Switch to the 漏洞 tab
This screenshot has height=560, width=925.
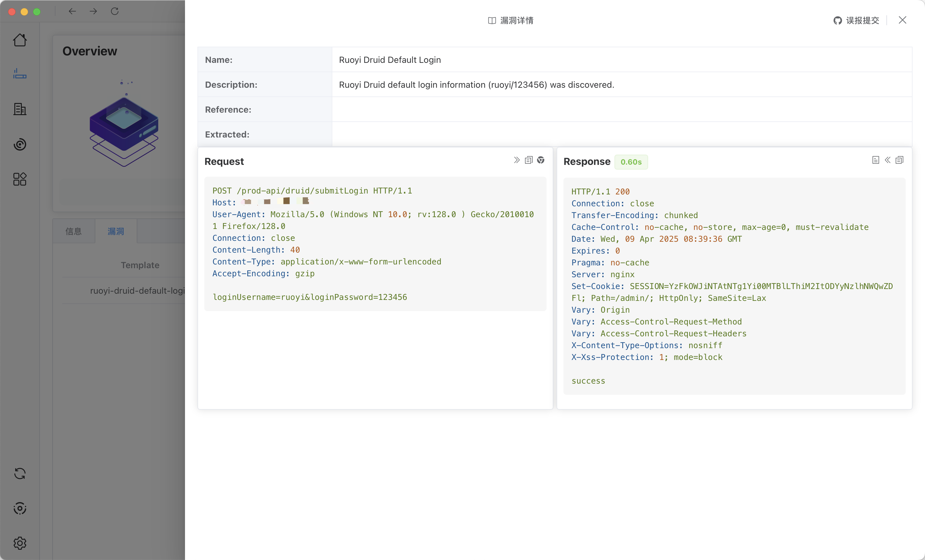coord(116,231)
